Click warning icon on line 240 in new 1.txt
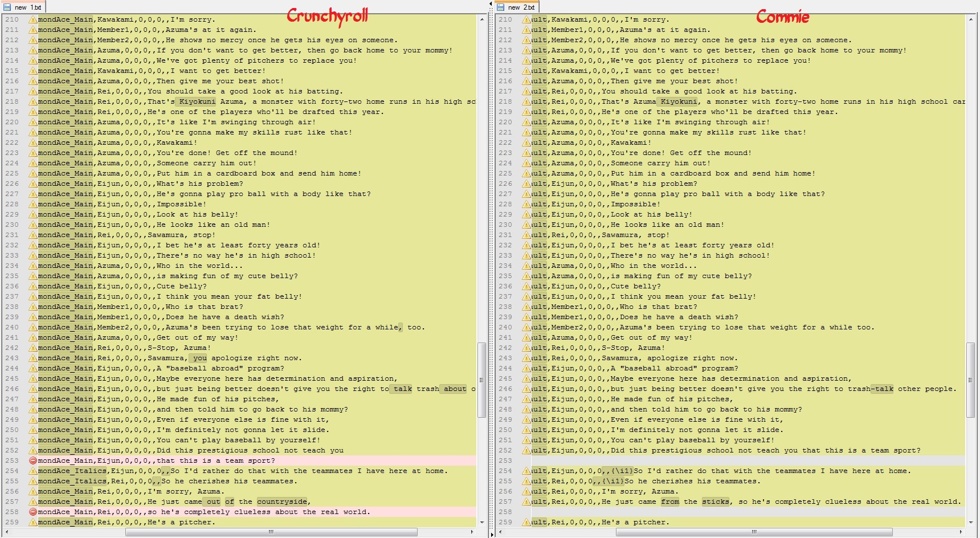The image size is (980, 538). (x=32, y=327)
